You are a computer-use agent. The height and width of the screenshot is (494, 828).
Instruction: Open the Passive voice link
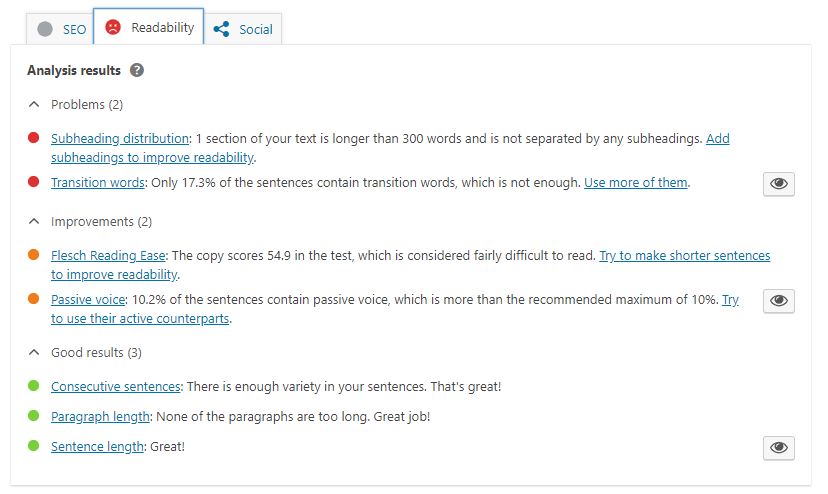tap(88, 299)
